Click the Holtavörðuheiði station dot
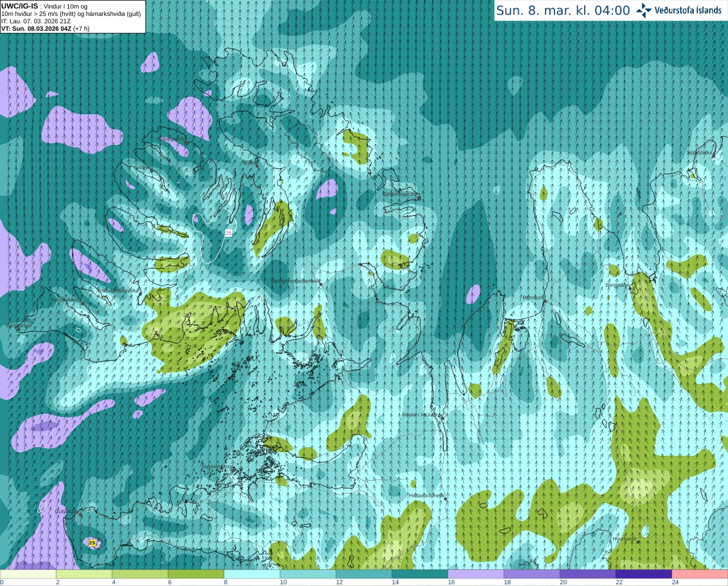Viewport: 728px width, 586px height. coord(445,499)
